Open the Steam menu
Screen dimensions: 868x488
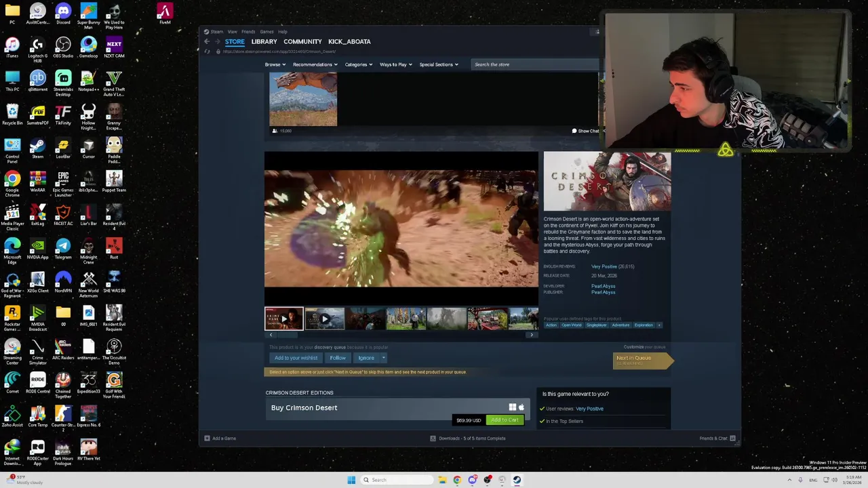[216, 32]
